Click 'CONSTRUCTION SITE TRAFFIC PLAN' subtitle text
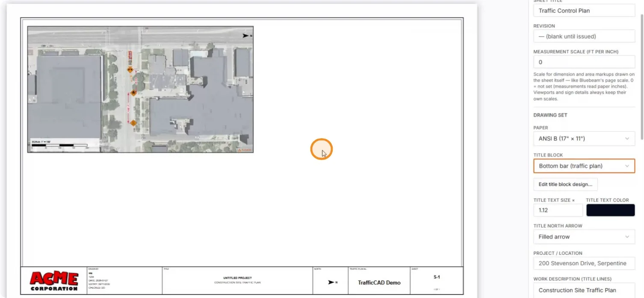644x298 pixels. 237,283
